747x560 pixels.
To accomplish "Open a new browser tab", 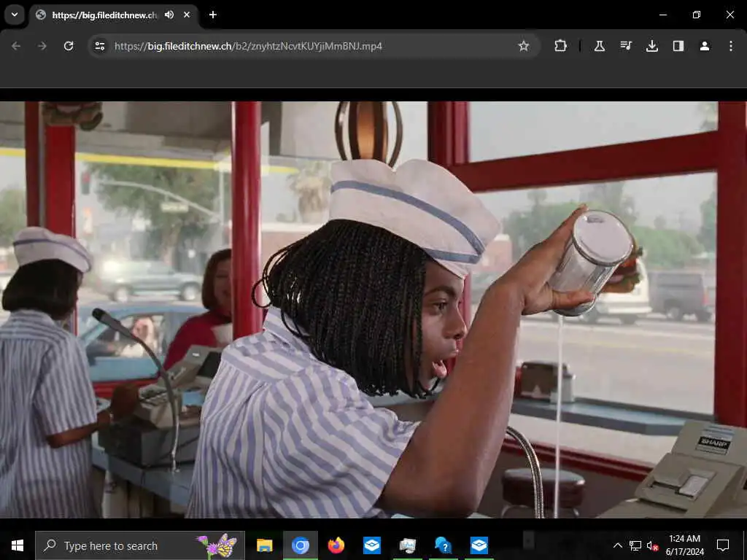I will (x=213, y=15).
